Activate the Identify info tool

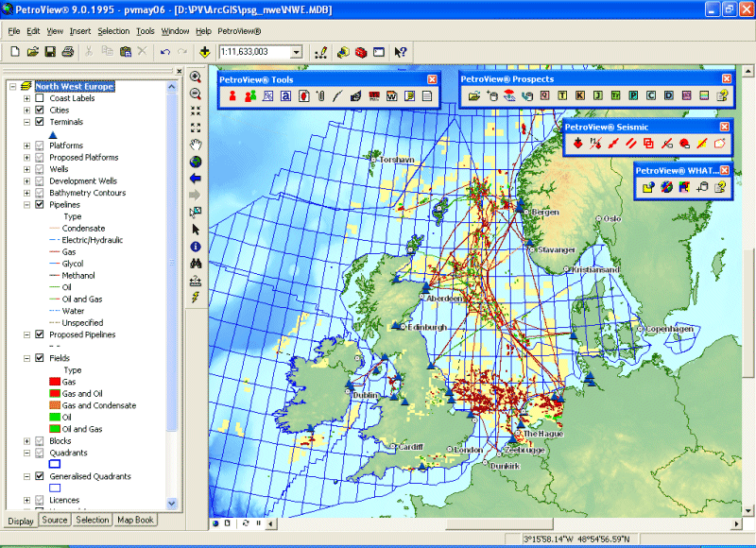coord(196,247)
